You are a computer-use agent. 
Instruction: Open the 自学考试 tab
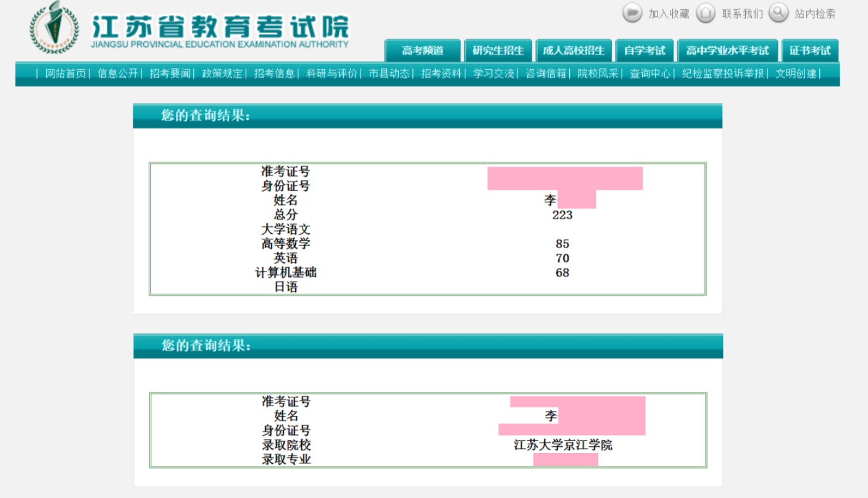click(x=645, y=51)
